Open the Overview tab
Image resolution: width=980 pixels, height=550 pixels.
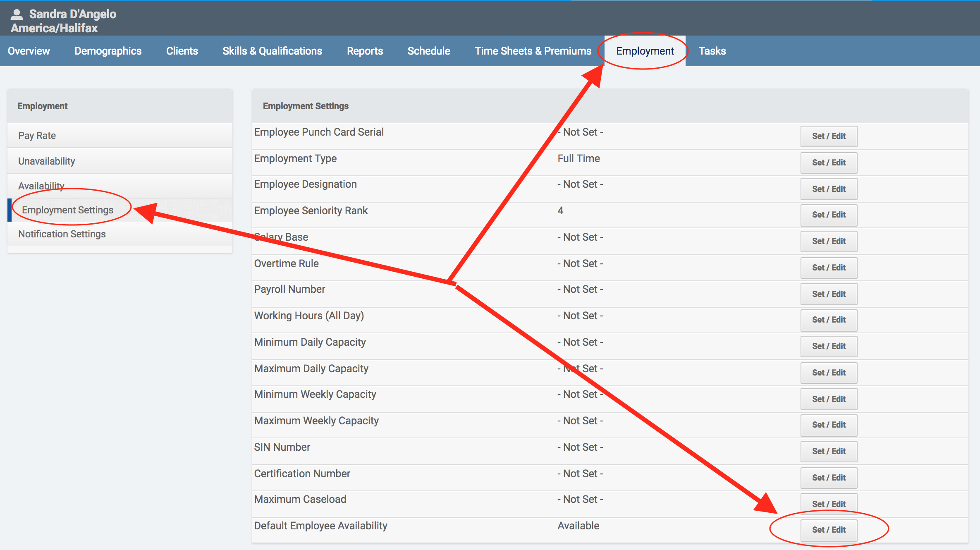(29, 51)
